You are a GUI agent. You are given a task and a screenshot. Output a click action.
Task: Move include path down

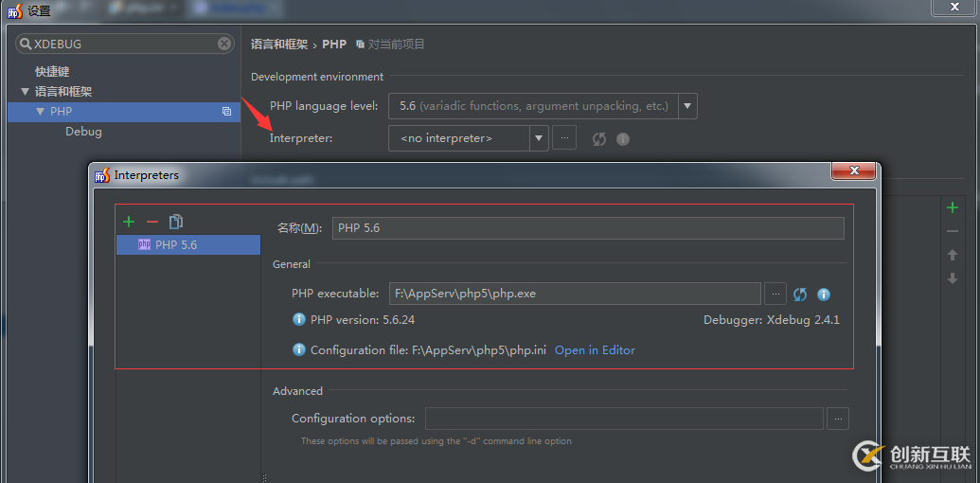(952, 278)
